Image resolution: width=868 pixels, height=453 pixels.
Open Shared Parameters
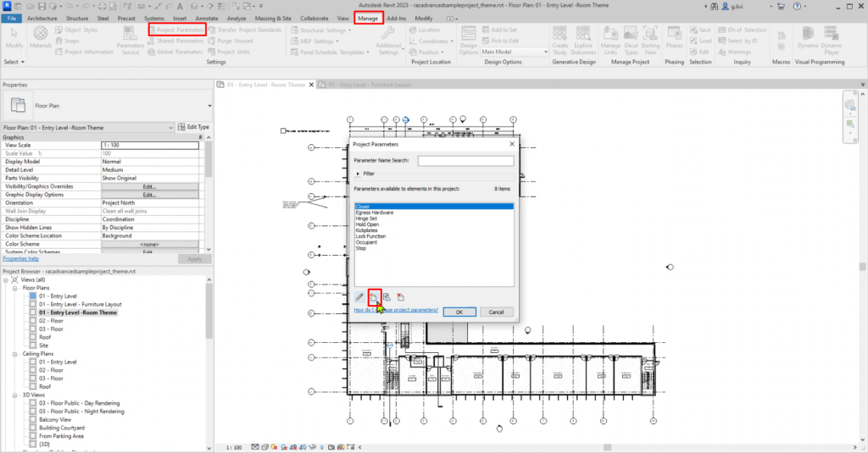[175, 41]
